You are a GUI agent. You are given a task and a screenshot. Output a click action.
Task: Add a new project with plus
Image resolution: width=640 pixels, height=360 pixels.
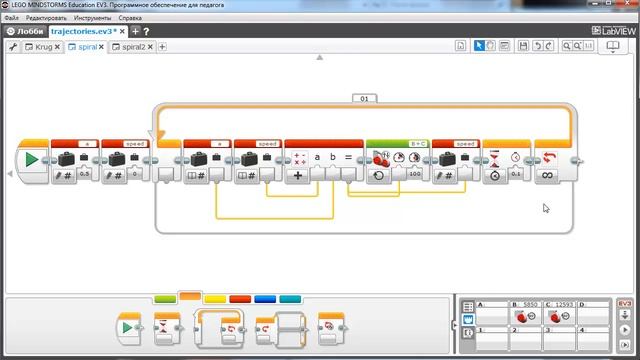point(135,31)
